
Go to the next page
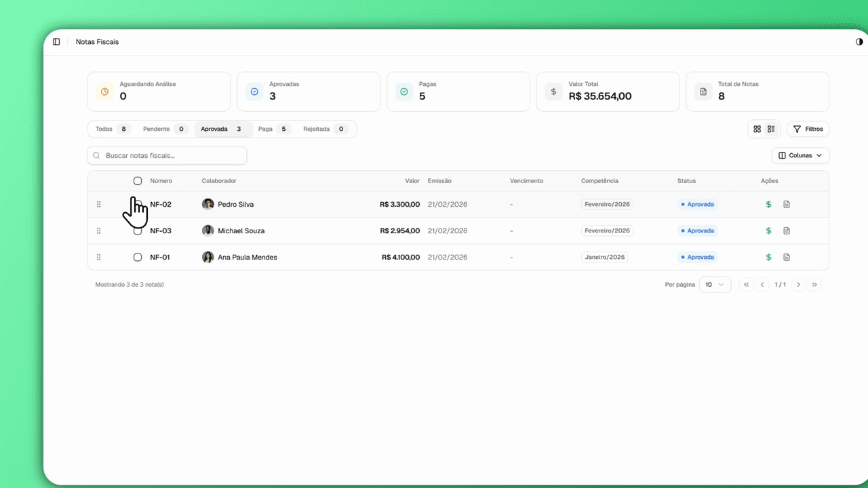(x=799, y=285)
